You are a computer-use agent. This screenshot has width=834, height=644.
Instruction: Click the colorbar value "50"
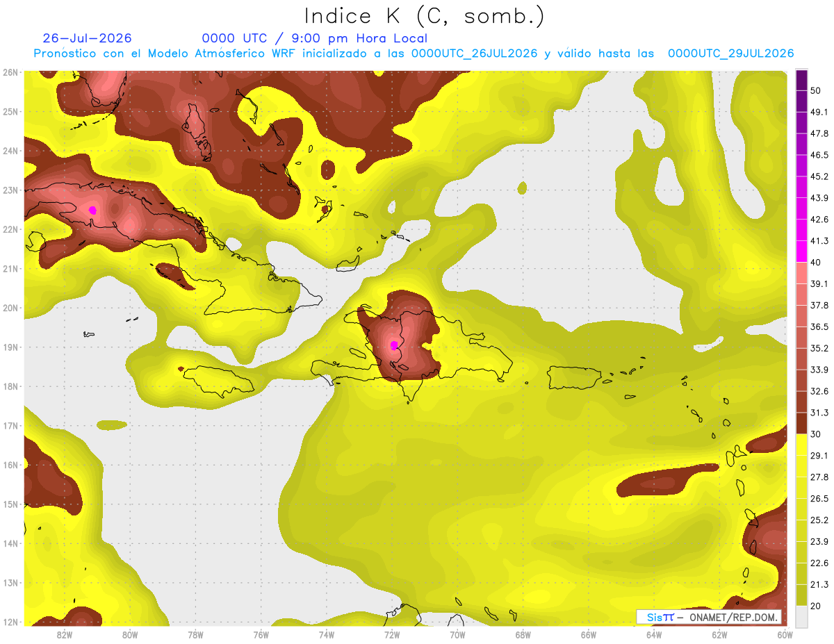point(817,91)
